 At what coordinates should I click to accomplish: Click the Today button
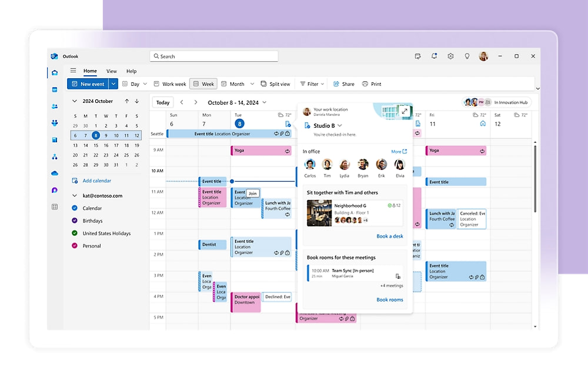point(163,102)
